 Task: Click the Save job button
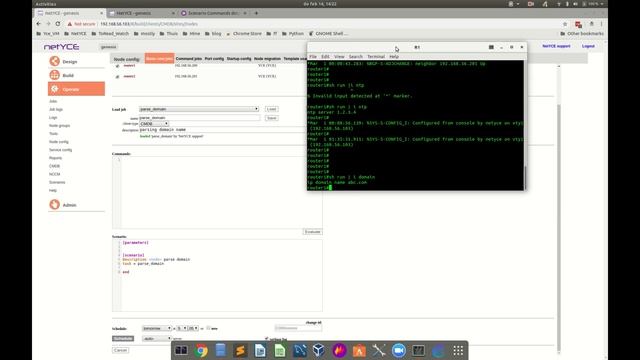click(x=271, y=118)
